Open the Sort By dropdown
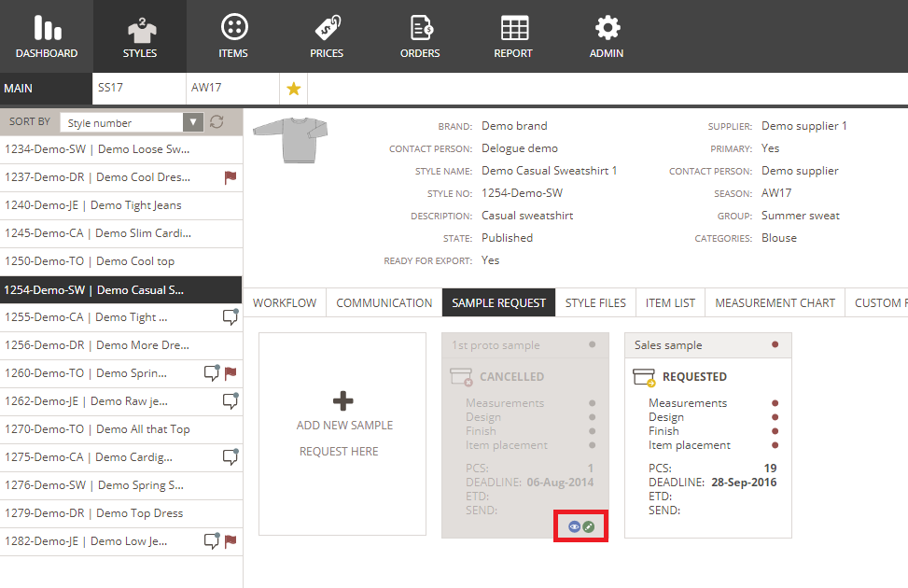The image size is (908, 588). (x=131, y=122)
